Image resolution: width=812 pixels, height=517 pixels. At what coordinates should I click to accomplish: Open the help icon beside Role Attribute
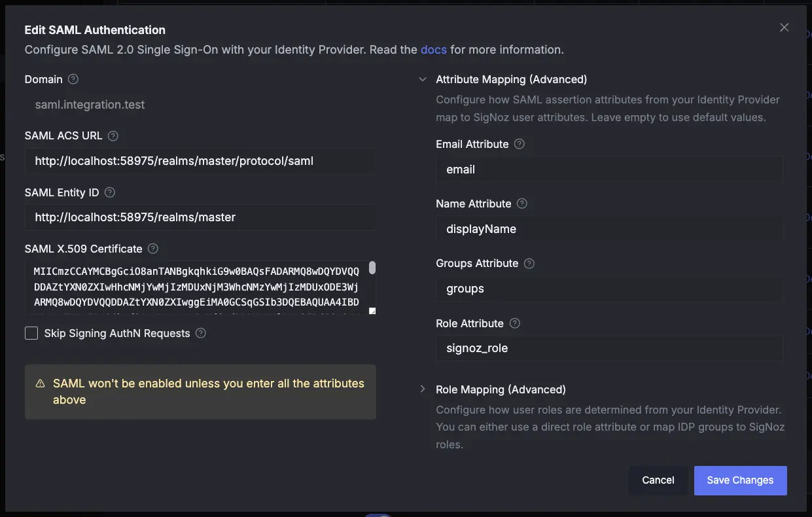[515, 323]
